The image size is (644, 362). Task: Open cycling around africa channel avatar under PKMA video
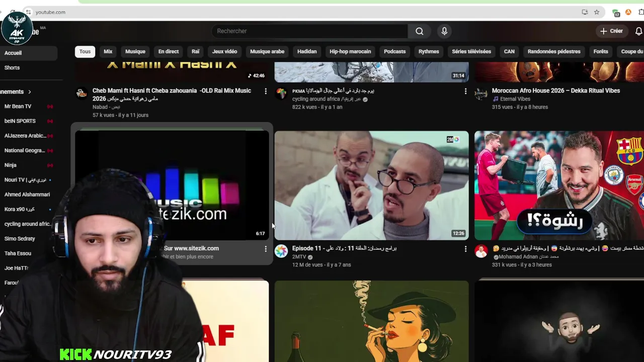click(281, 94)
